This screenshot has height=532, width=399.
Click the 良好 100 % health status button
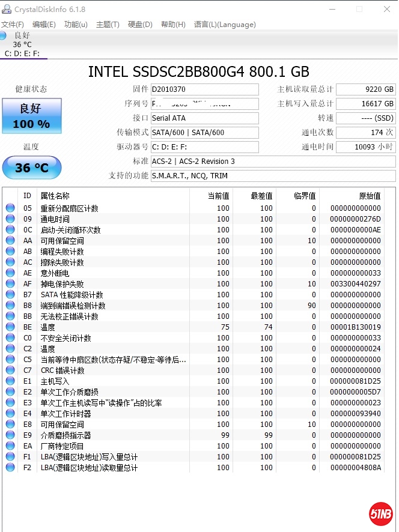coord(31,115)
